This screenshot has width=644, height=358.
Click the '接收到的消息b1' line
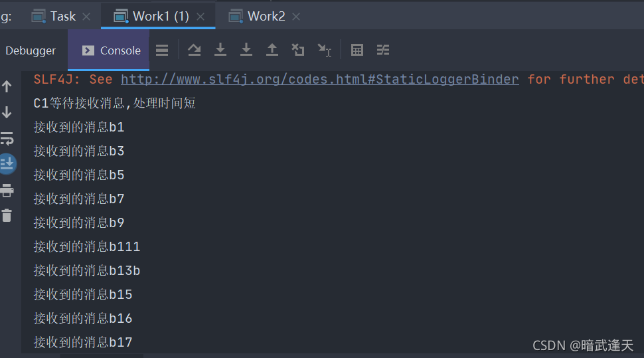pyautogui.click(x=79, y=127)
